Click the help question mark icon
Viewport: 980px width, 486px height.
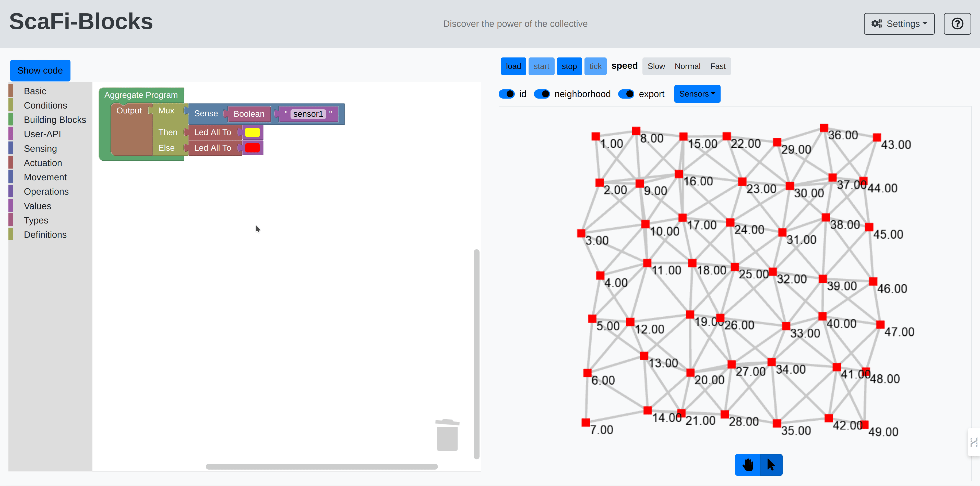click(957, 24)
